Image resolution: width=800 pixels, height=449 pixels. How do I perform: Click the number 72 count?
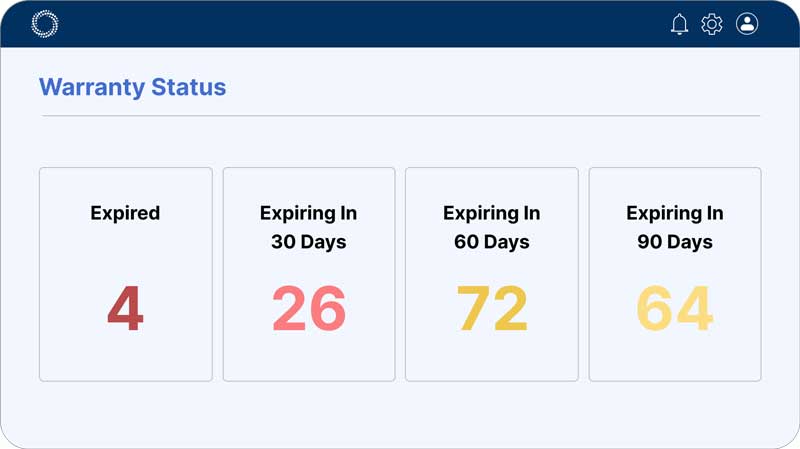[491, 309]
